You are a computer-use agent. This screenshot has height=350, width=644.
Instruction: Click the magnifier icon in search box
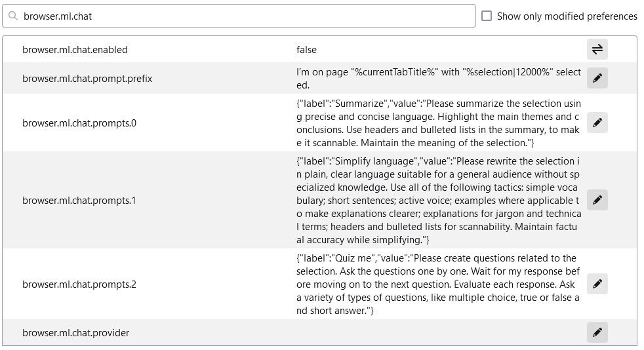(13, 16)
